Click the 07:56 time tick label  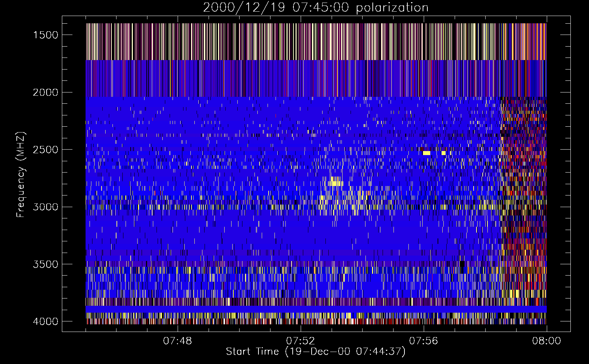point(424,341)
